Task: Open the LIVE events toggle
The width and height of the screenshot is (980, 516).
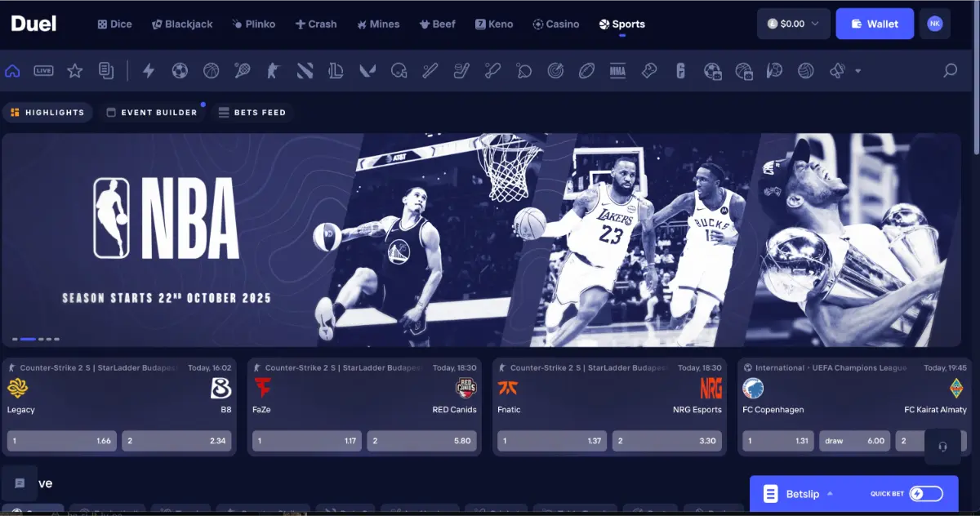Action: [x=43, y=70]
